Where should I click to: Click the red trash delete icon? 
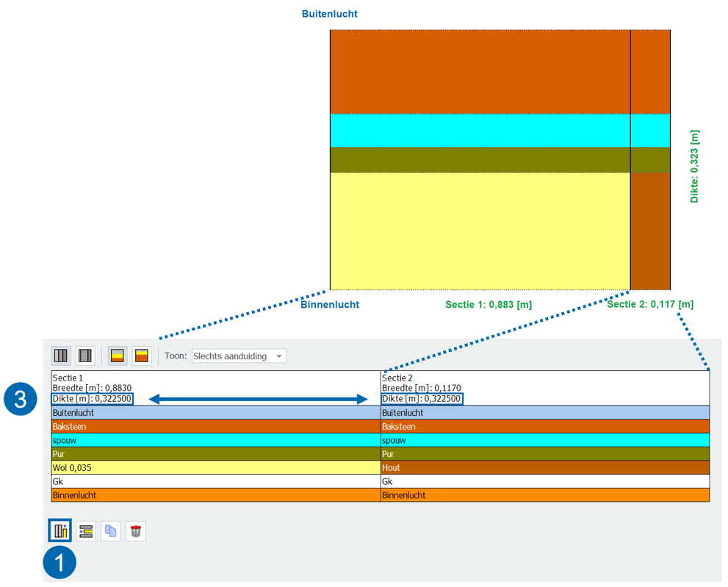click(x=135, y=530)
